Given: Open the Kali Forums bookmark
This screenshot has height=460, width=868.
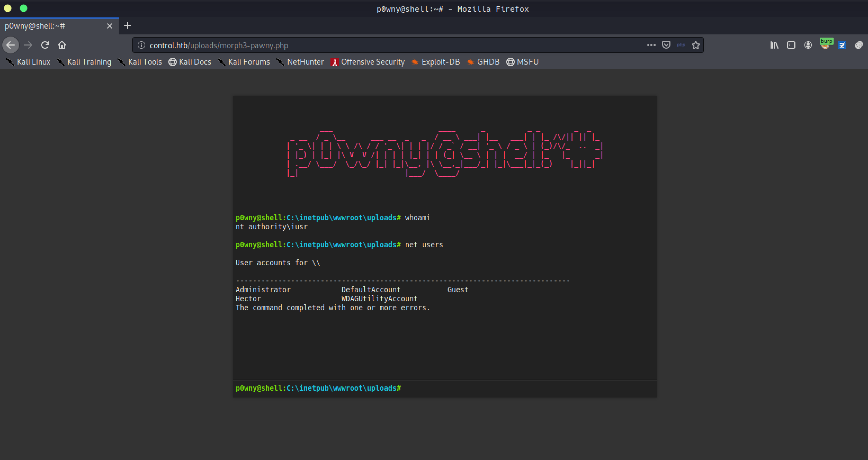Looking at the screenshot, I should (244, 62).
